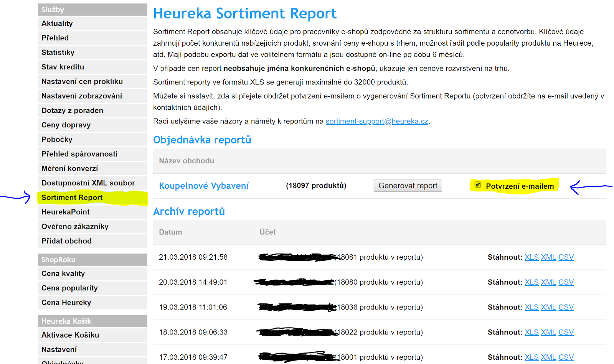614x364 pixels.
Task: Click the Generovat report button
Action: (x=408, y=186)
